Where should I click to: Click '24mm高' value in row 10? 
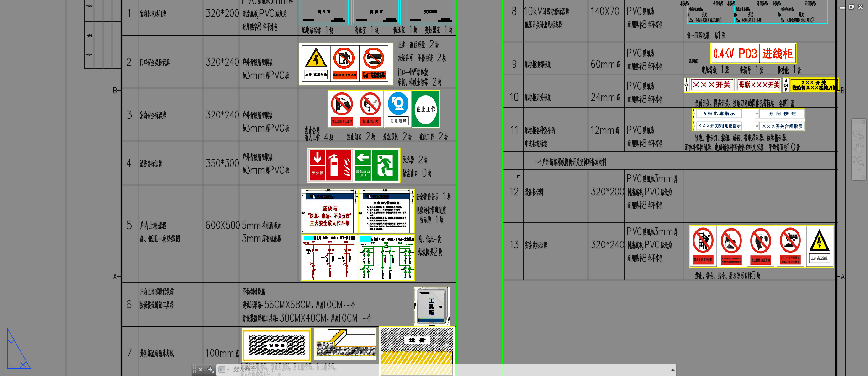pyautogui.click(x=606, y=97)
